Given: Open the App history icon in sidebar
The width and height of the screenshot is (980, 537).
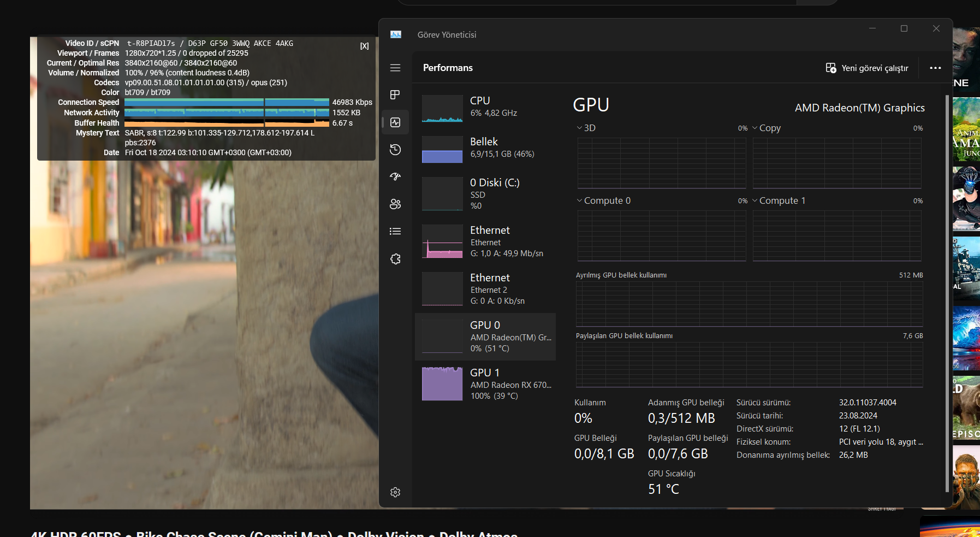Looking at the screenshot, I should tap(395, 150).
